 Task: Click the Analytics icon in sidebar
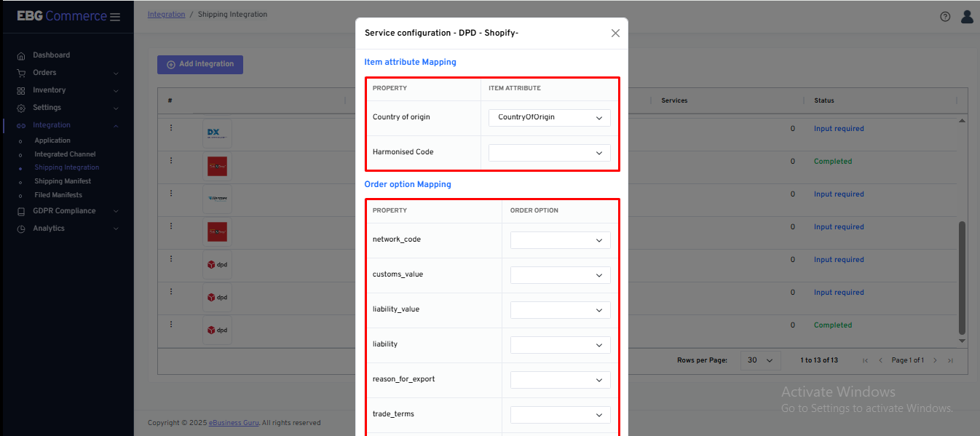click(x=21, y=229)
